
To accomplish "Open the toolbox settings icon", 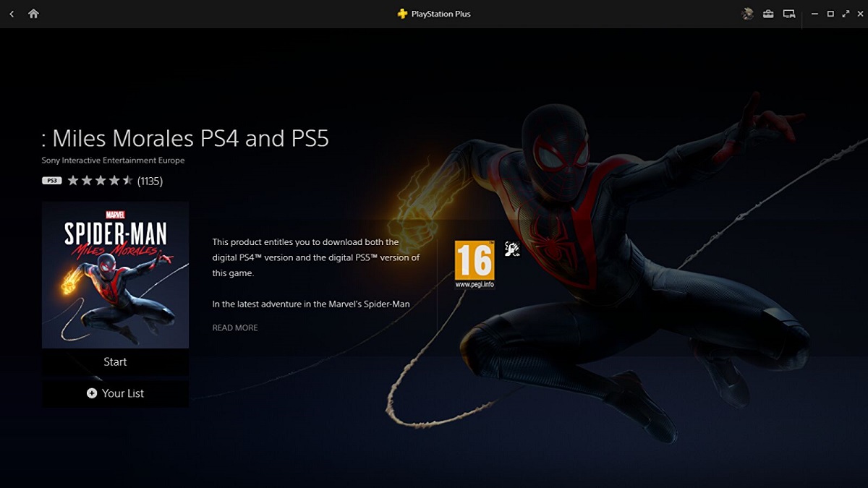I will [x=768, y=14].
